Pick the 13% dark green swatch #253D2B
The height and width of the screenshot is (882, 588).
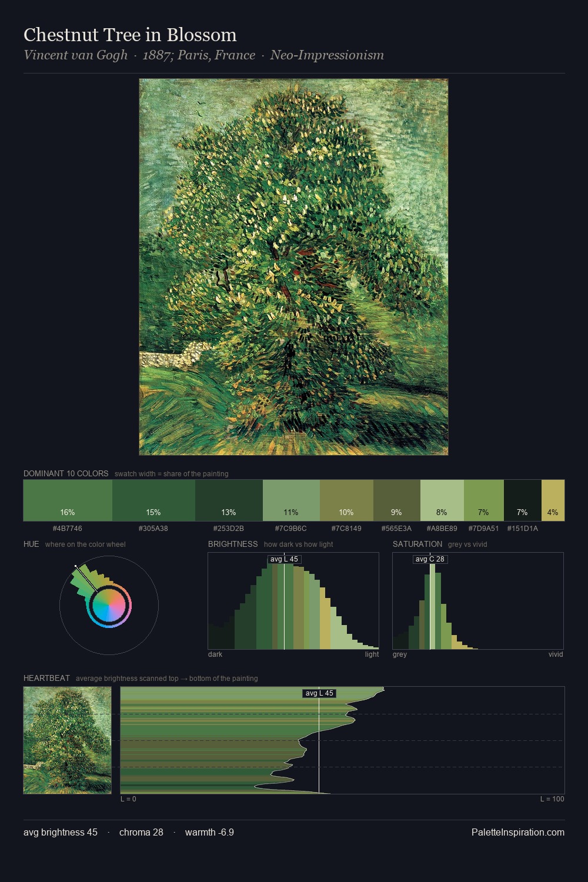229,500
